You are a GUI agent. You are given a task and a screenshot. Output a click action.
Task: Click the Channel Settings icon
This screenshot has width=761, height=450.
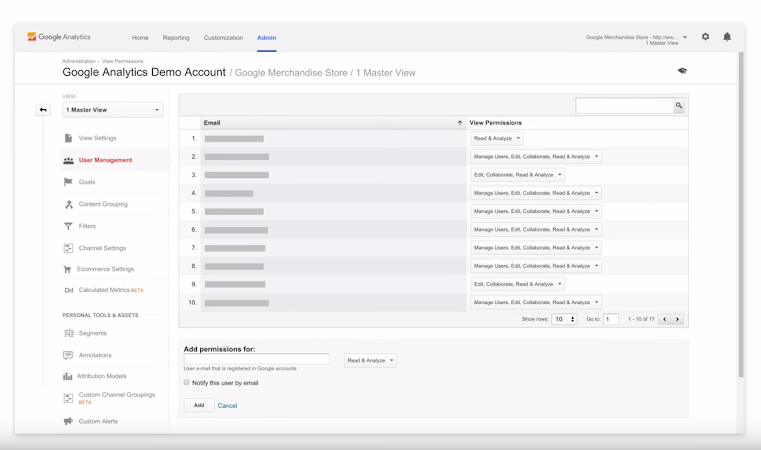click(68, 248)
